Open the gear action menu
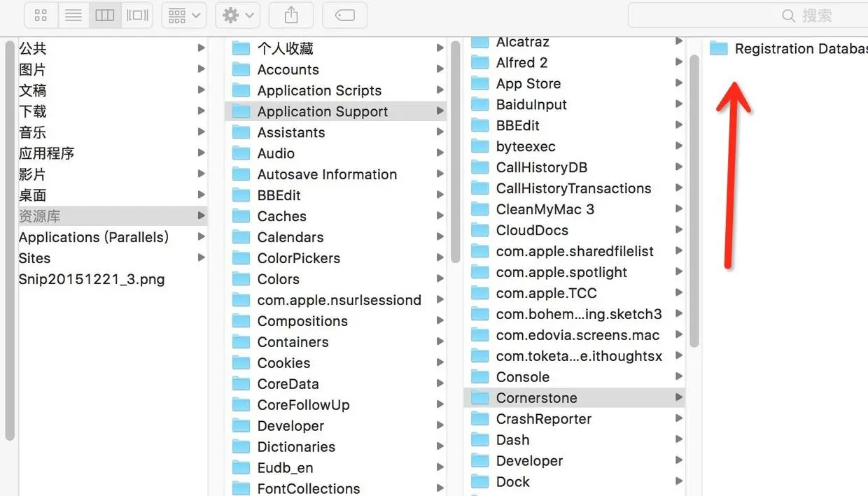The height and width of the screenshot is (496, 868). pos(238,15)
